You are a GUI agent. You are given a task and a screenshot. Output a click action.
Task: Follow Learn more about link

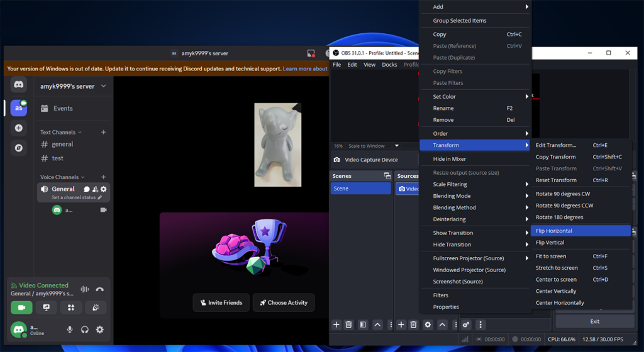point(305,69)
